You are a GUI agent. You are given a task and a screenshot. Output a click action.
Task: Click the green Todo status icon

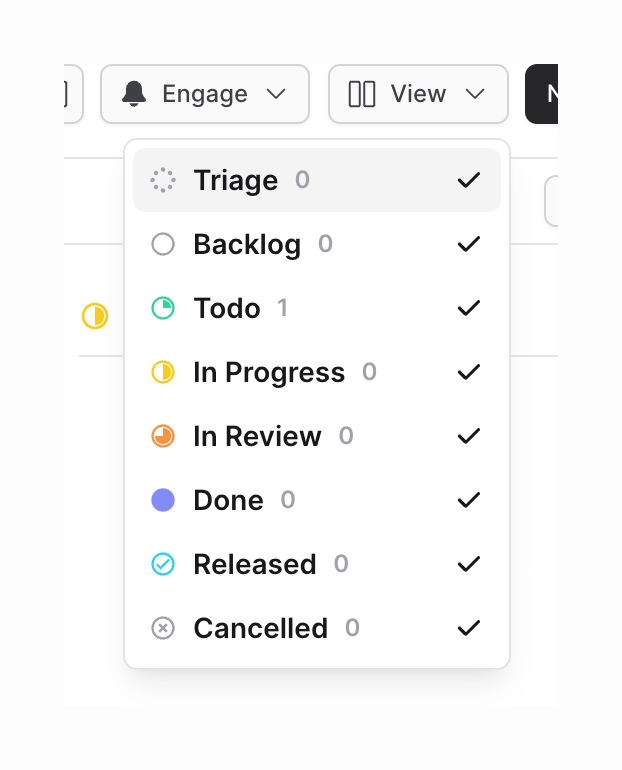pyautogui.click(x=162, y=308)
